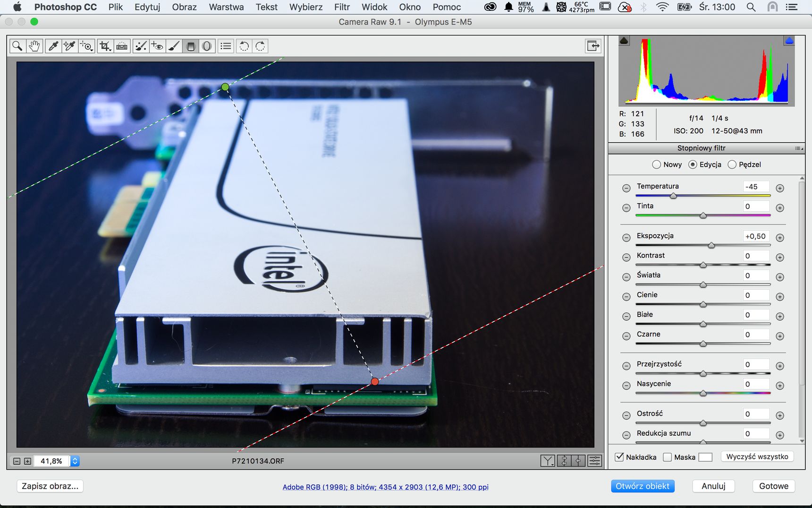Open the Edytuj menu
This screenshot has height=508, width=812.
pos(147,7)
